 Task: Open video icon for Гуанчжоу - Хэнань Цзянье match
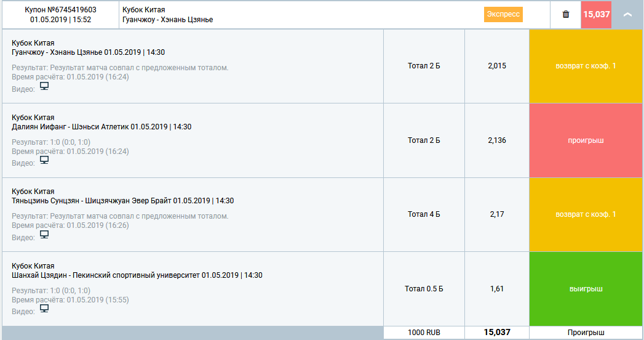(44, 86)
